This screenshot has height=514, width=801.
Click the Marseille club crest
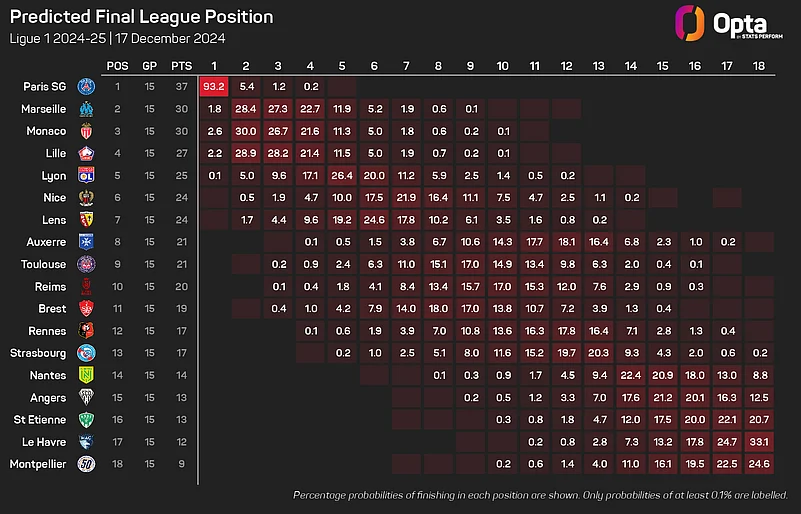[87, 109]
